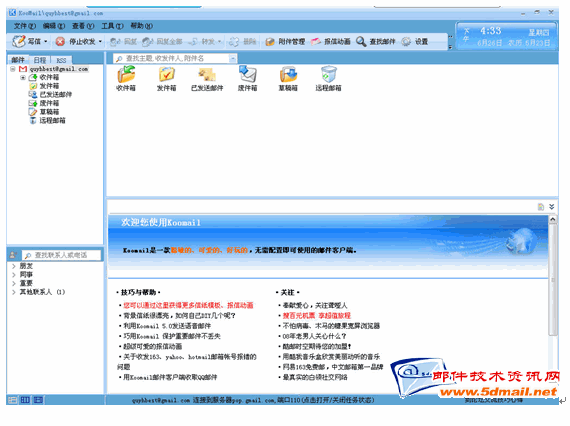Open the 工具 menu
Image resolution: width=570 pixels, height=426 pixels.
point(112,26)
